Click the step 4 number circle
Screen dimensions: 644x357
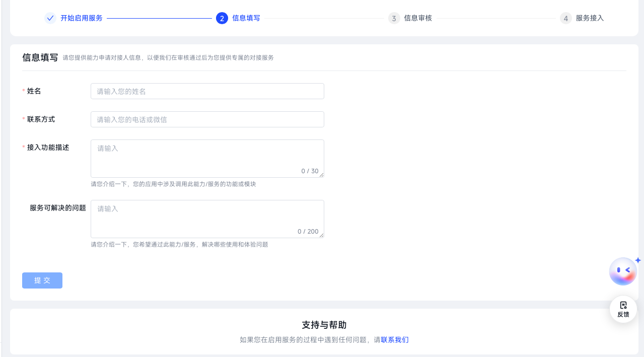click(x=566, y=18)
